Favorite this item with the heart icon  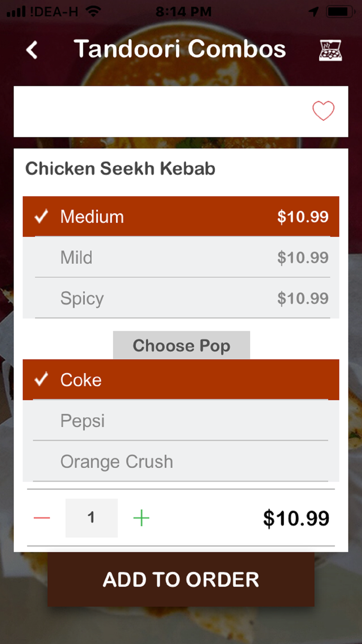(323, 110)
